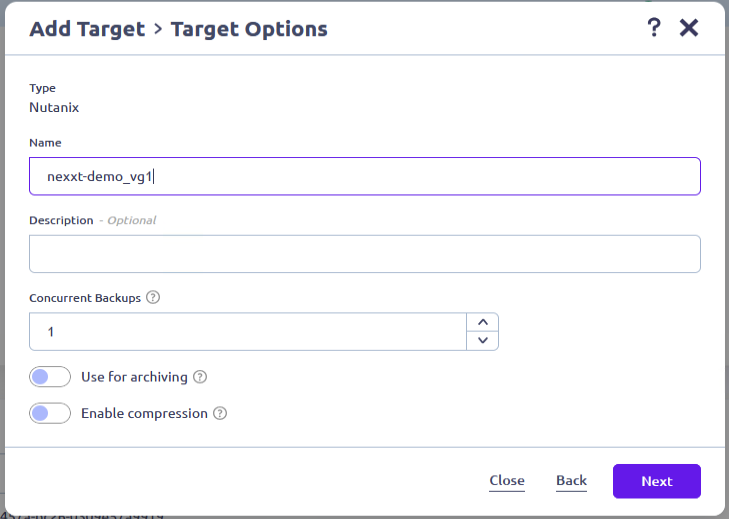The image size is (729, 519).
Task: Show help for Use for archiving
Action: (200, 377)
